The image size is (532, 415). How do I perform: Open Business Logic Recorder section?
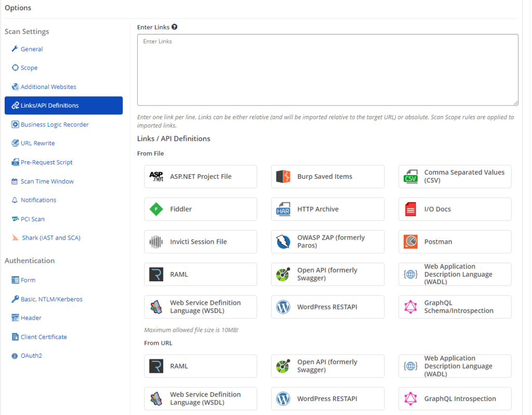pos(55,124)
